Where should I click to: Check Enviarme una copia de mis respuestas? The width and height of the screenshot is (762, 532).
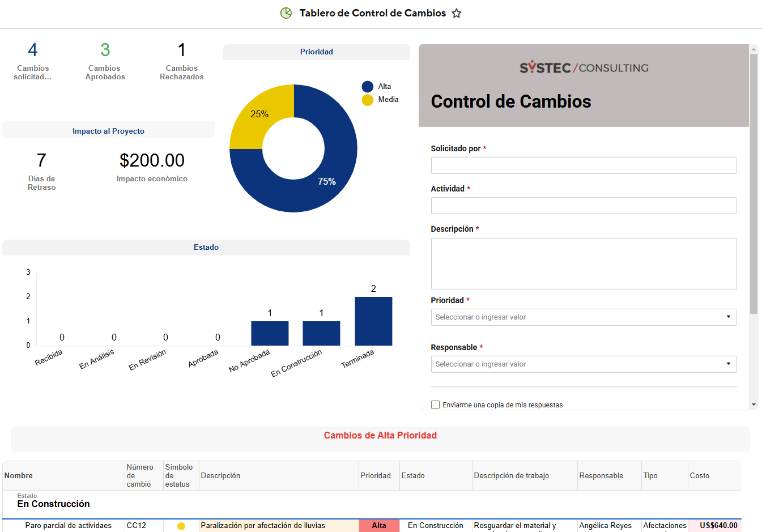[x=435, y=405]
